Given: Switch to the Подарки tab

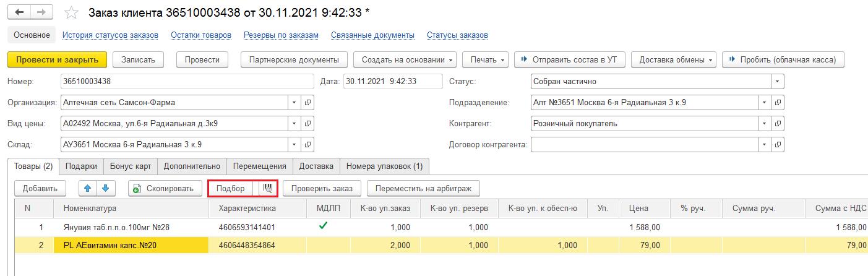Looking at the screenshot, I should pyautogui.click(x=81, y=166).
